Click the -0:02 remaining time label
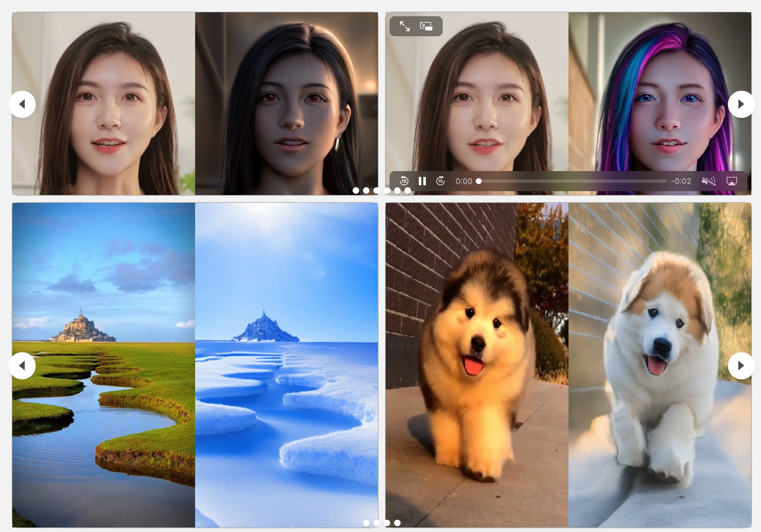The image size is (761, 532). (x=681, y=181)
